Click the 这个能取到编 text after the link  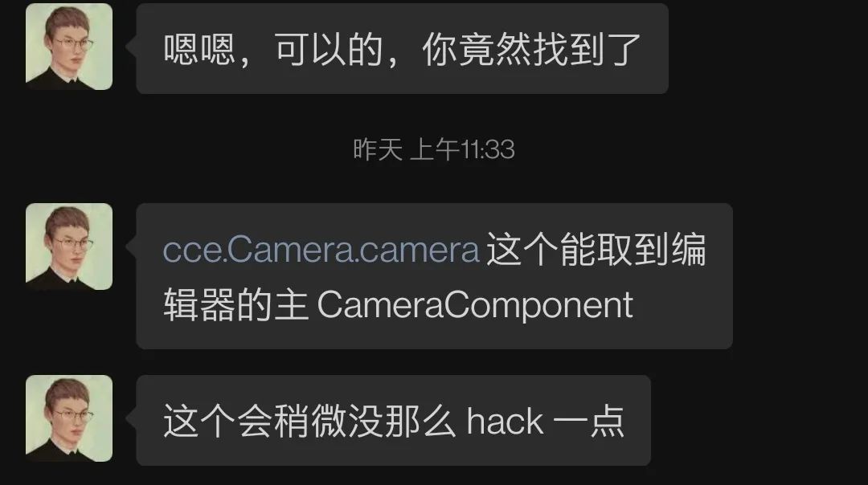coord(596,250)
